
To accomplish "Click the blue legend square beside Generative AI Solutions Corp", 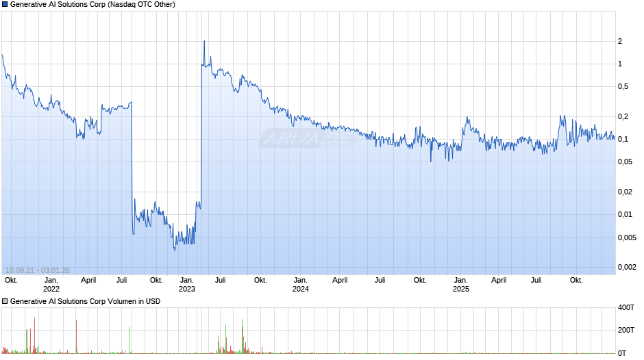I will (5, 5).
